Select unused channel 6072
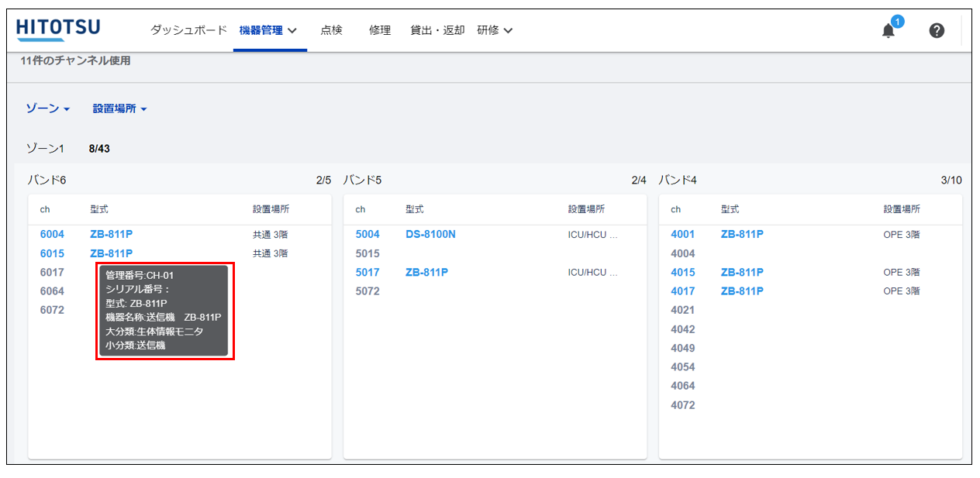Viewport: 980px width, 478px height. click(52, 310)
